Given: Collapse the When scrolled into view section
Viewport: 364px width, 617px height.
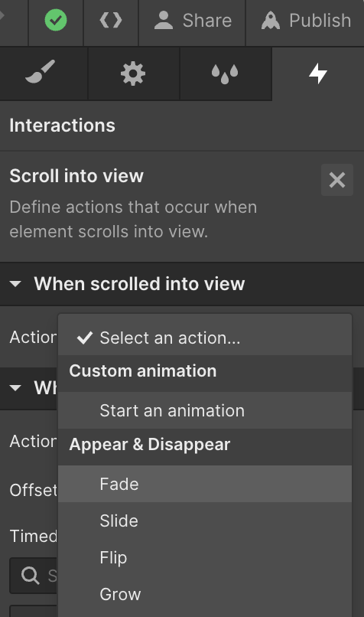Looking at the screenshot, I should (x=15, y=284).
